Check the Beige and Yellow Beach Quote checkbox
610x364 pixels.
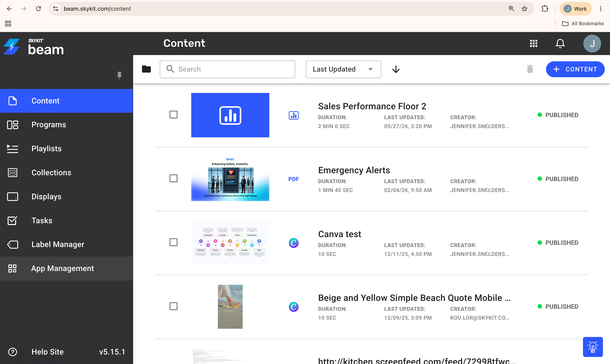pyautogui.click(x=173, y=306)
